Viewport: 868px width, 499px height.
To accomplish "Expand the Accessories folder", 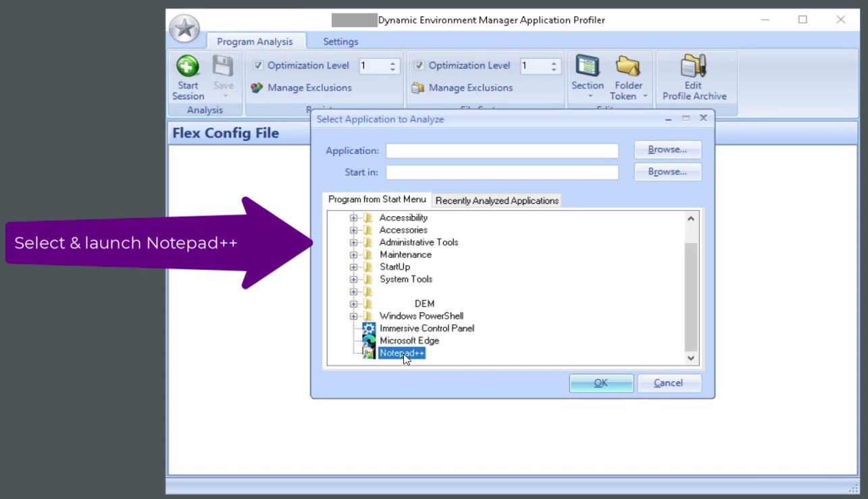I will [354, 230].
